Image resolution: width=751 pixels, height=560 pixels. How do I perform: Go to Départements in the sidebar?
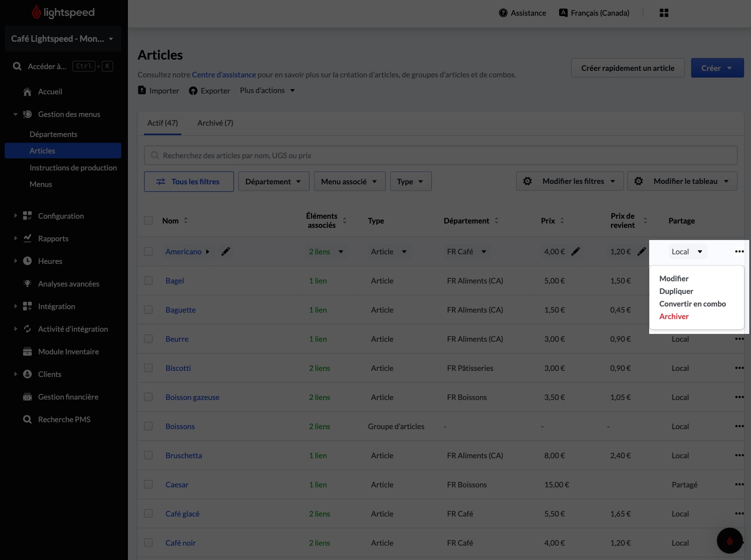(x=54, y=134)
